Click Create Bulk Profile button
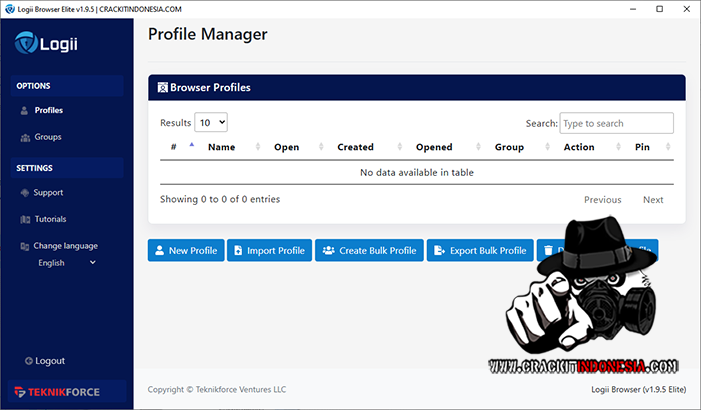 (369, 250)
